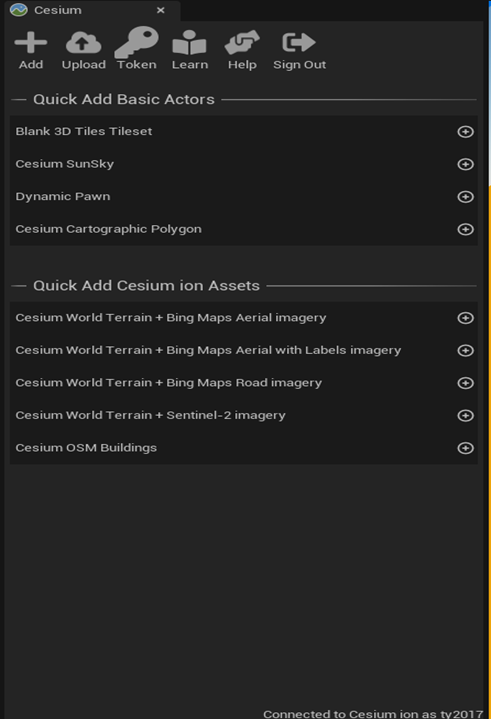Add Aerial with Labels imagery plus icon
Viewport: 491px width, 719px height.
(x=465, y=350)
